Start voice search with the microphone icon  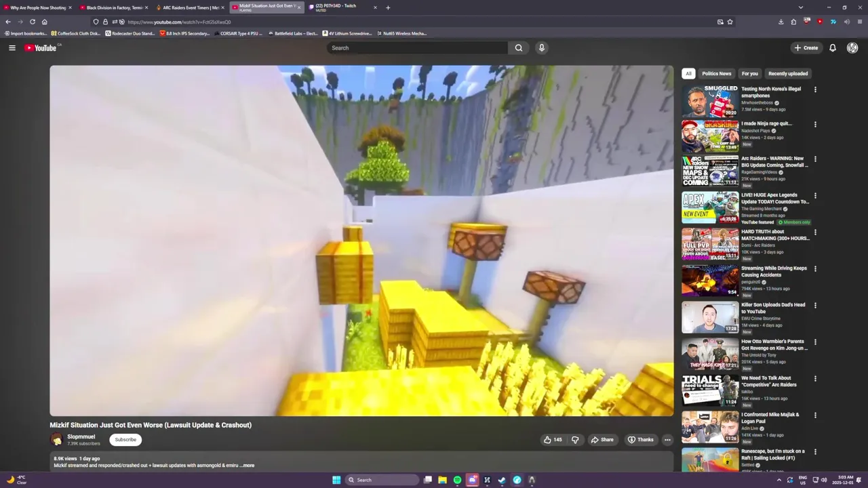[541, 47]
